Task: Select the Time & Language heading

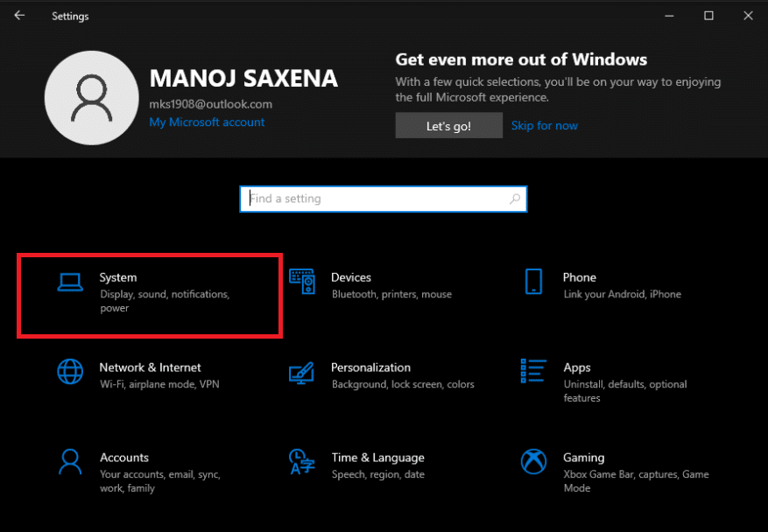Action: (x=377, y=458)
